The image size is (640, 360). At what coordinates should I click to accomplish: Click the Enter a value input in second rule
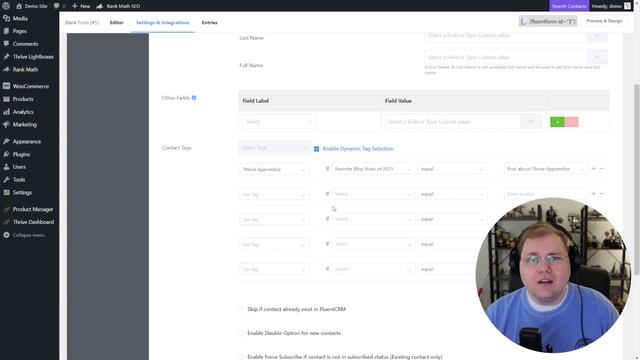(545, 194)
